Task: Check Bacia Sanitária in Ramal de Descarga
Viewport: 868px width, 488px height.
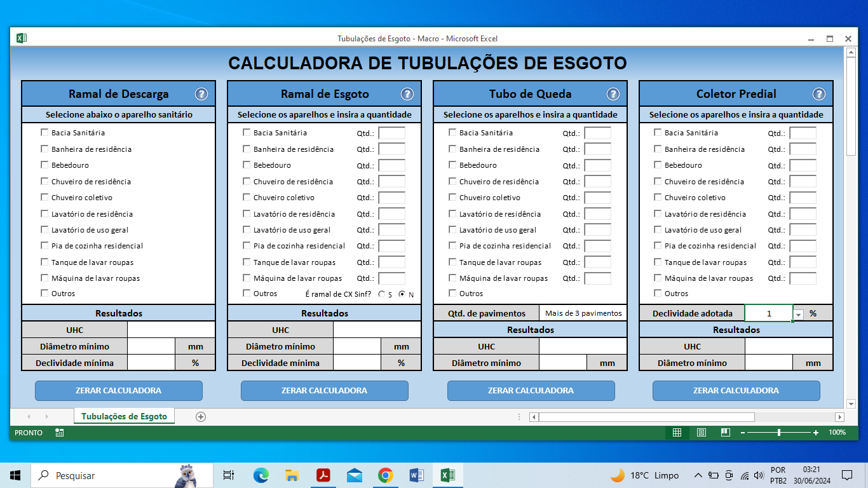Action: click(44, 133)
